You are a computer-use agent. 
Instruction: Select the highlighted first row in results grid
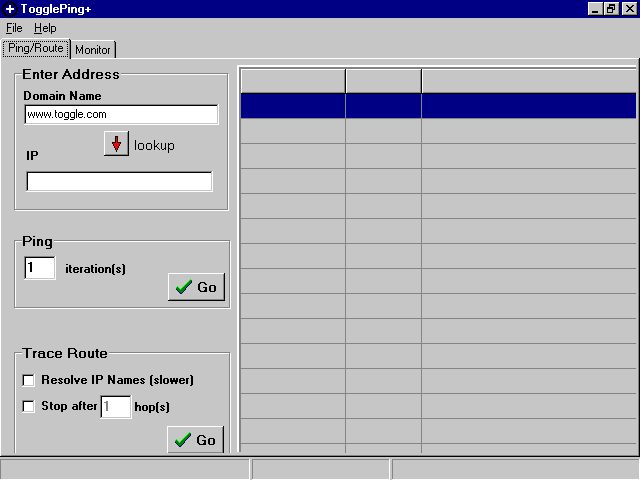coord(437,106)
